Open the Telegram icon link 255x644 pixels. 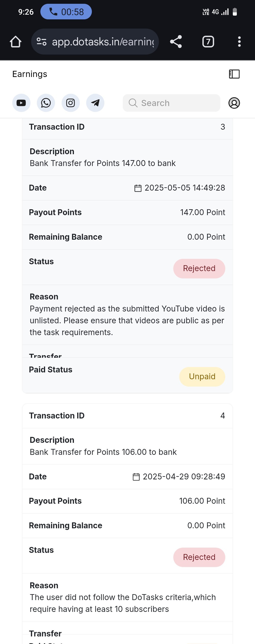click(95, 103)
